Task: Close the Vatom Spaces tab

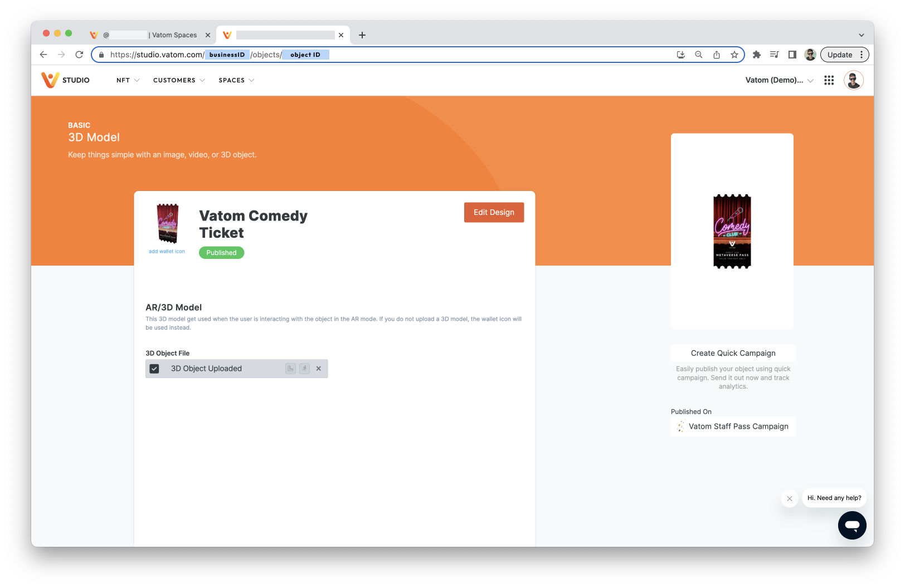Action: 208,35
